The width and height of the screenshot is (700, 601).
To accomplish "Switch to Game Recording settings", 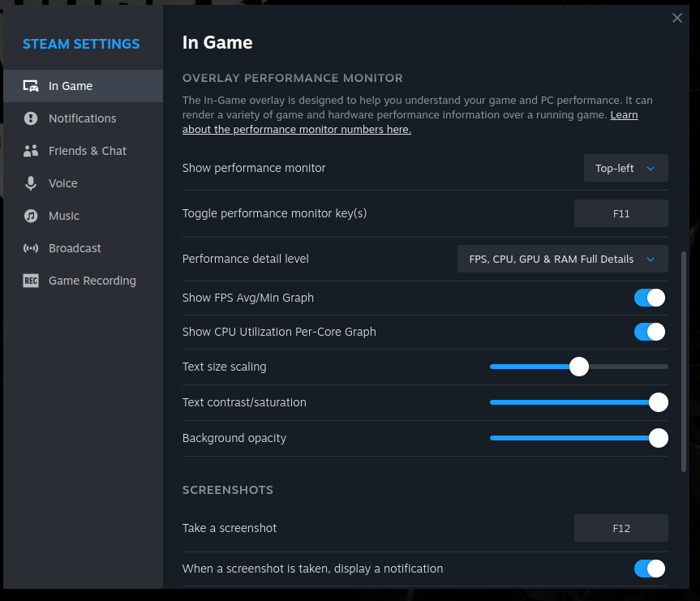I will click(x=92, y=281).
